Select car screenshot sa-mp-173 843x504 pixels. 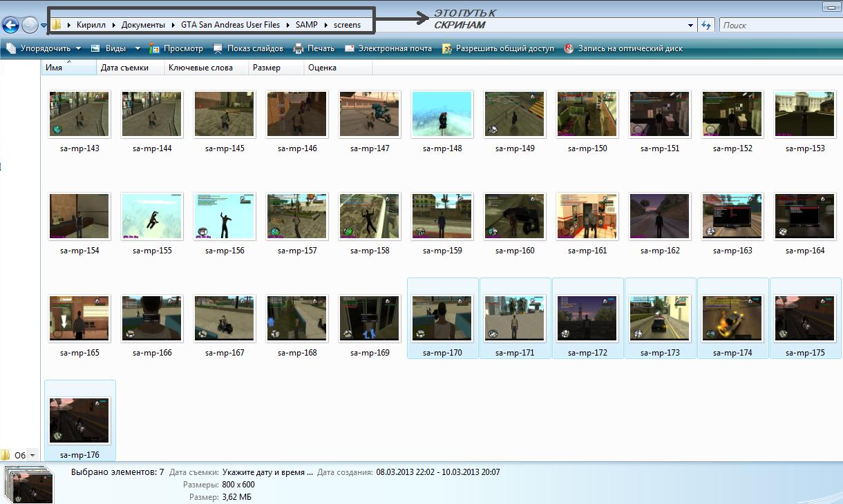660,318
